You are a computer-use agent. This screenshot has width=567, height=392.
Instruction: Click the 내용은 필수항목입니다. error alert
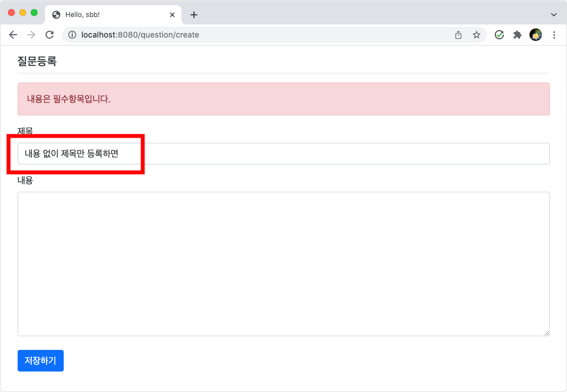pos(283,99)
